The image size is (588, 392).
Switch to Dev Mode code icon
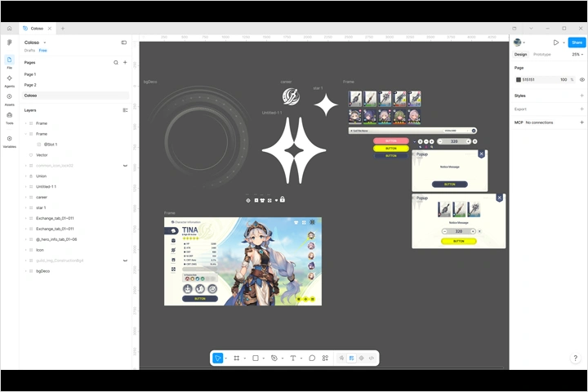[372, 359]
